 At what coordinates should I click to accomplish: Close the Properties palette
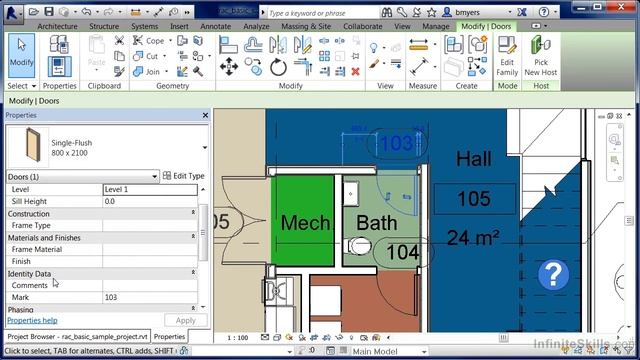pos(205,116)
